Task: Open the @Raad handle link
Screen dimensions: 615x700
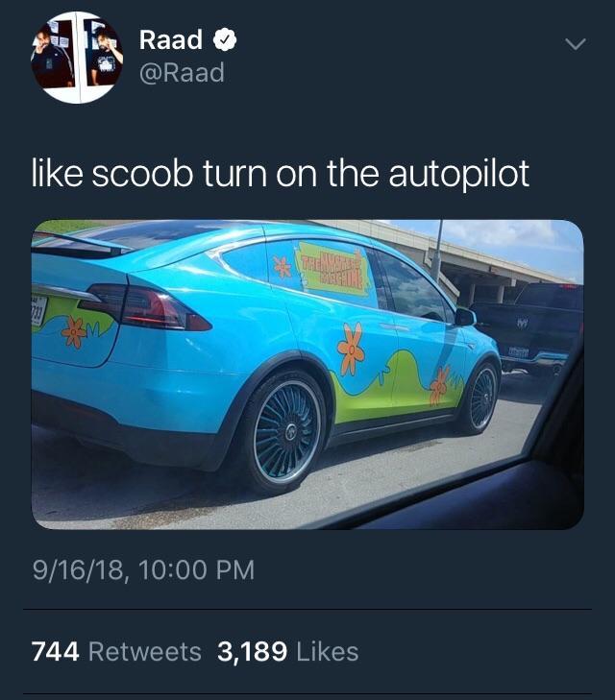Action: point(182,73)
